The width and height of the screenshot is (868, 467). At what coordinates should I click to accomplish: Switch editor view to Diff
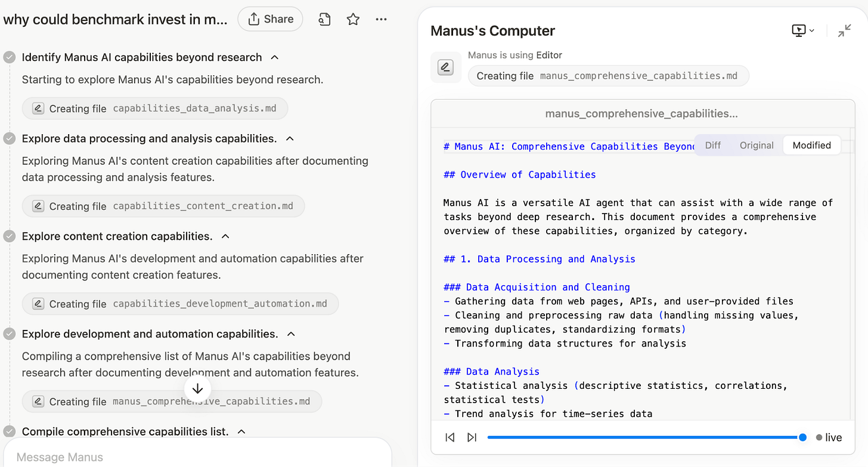pos(713,145)
